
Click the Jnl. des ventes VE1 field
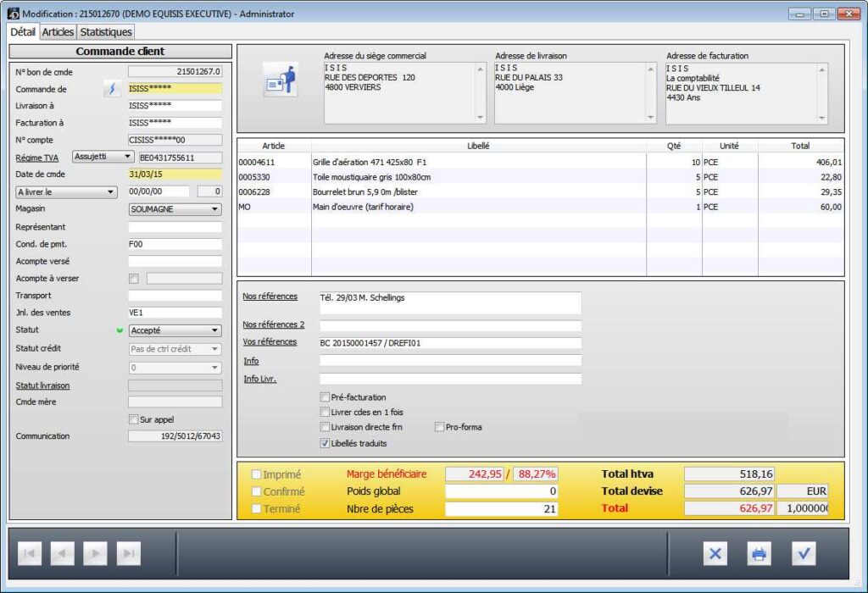pos(175,313)
